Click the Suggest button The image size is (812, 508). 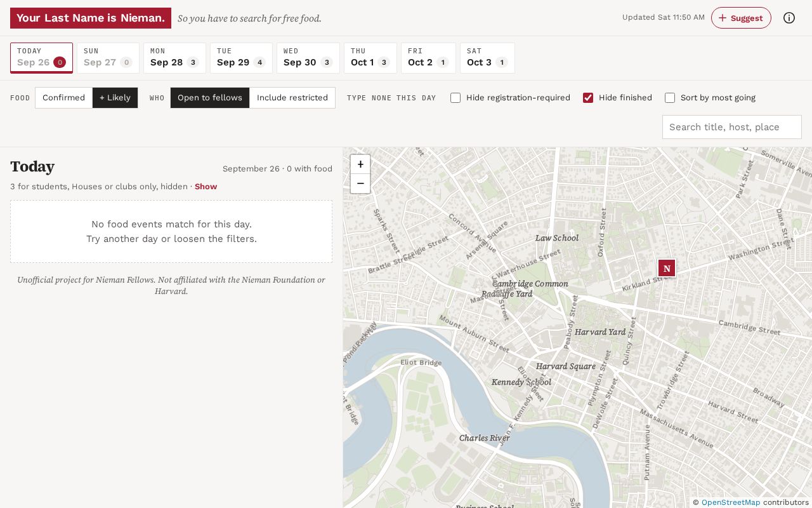[x=741, y=18]
